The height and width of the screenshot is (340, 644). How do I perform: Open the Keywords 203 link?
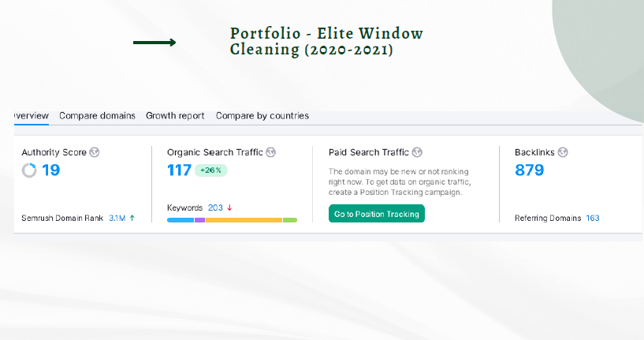[215, 207]
